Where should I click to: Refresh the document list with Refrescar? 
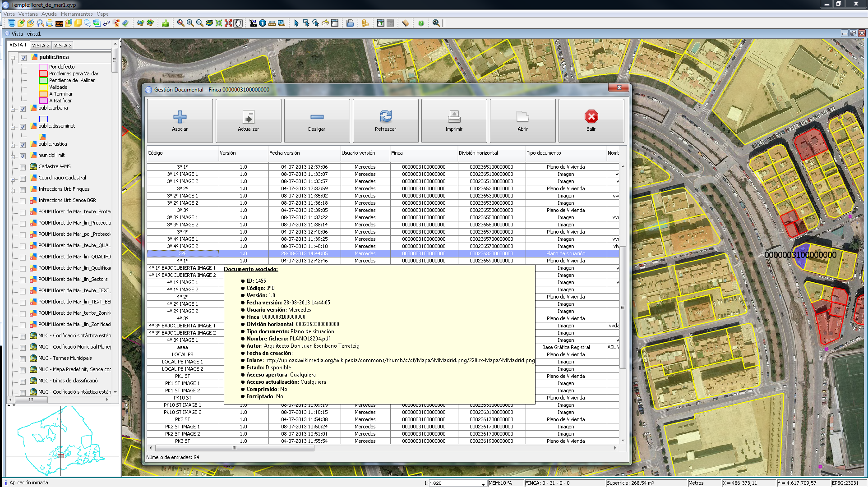click(x=385, y=121)
